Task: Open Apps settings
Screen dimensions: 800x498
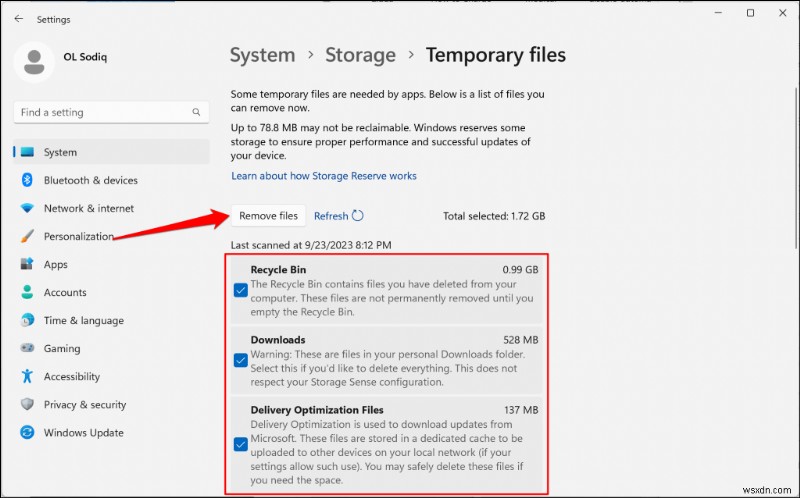Action: coord(111,264)
